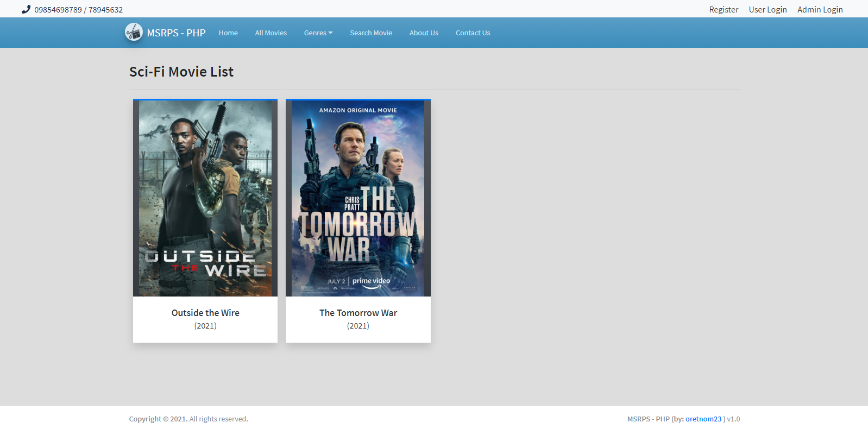Click the (2021) year under The Tomorrow War
868x435 pixels.
(x=358, y=326)
